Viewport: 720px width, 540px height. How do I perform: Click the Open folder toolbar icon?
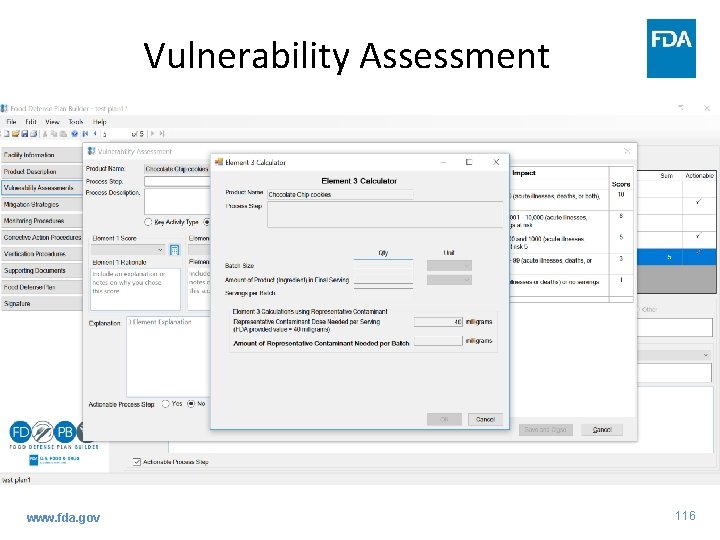[16, 134]
